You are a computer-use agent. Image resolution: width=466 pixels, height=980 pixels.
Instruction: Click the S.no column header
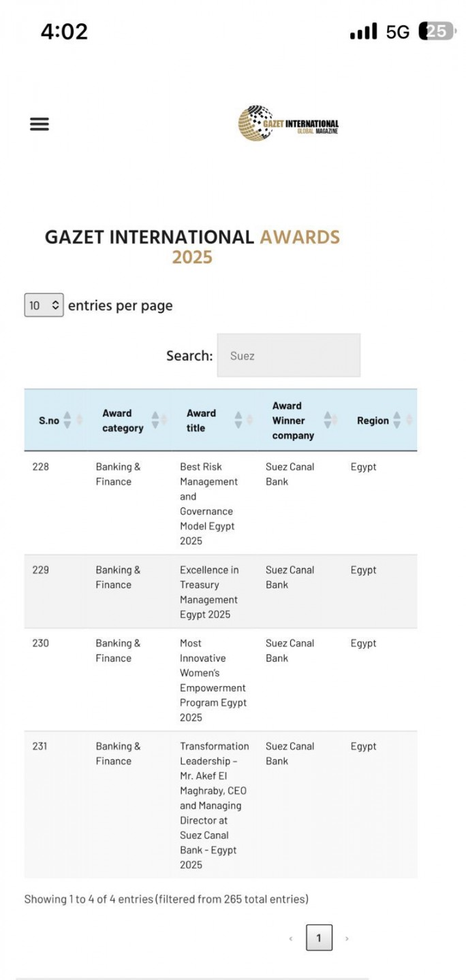point(48,421)
